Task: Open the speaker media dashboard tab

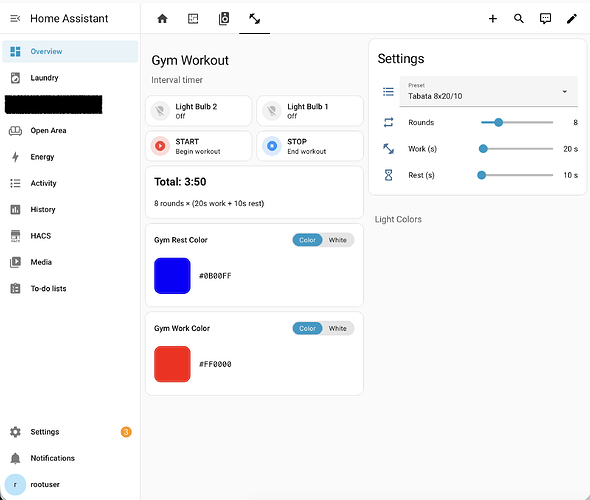Action: [x=224, y=18]
